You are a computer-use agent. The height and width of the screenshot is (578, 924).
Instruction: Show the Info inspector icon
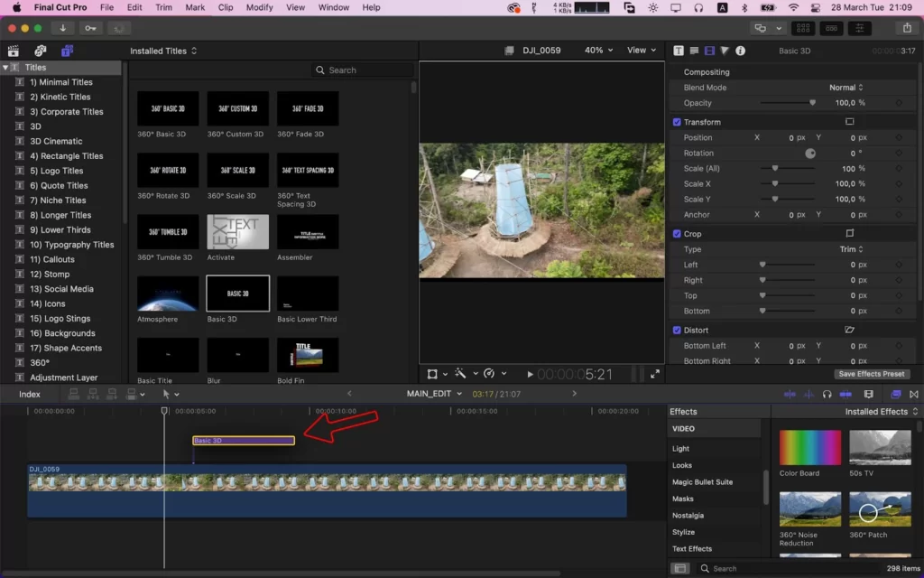741,51
